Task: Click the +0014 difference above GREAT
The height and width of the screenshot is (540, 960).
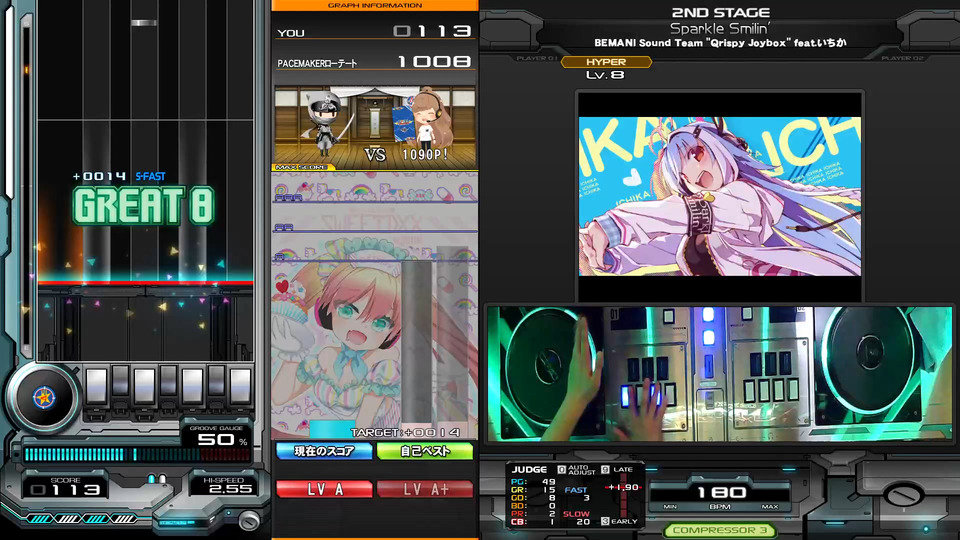Action: click(99, 176)
